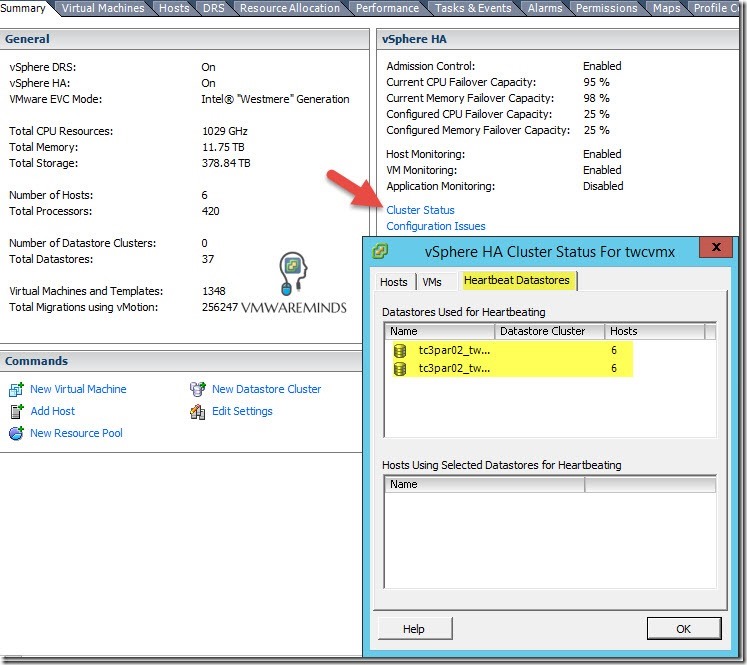The width and height of the screenshot is (747, 665).
Task: Sort datastores by the Hosts column header
Action: pos(655,331)
